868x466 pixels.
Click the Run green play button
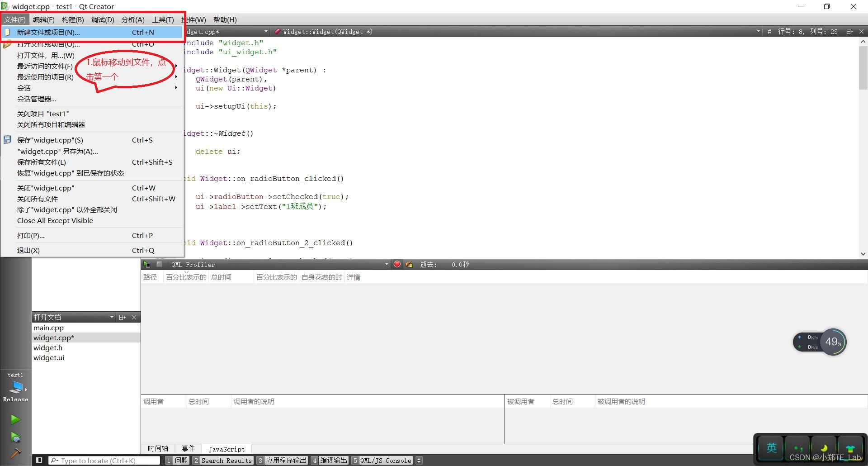(x=15, y=419)
